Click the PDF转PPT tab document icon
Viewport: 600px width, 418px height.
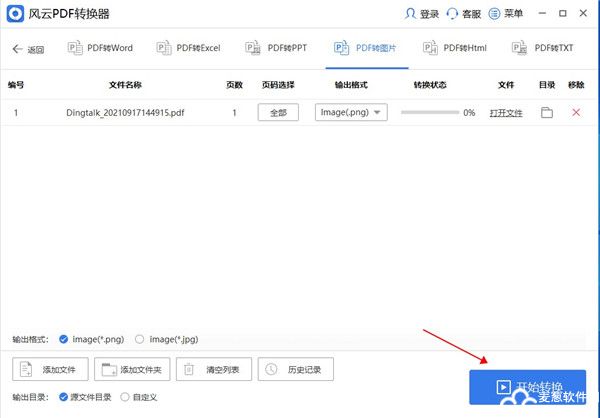coord(253,48)
